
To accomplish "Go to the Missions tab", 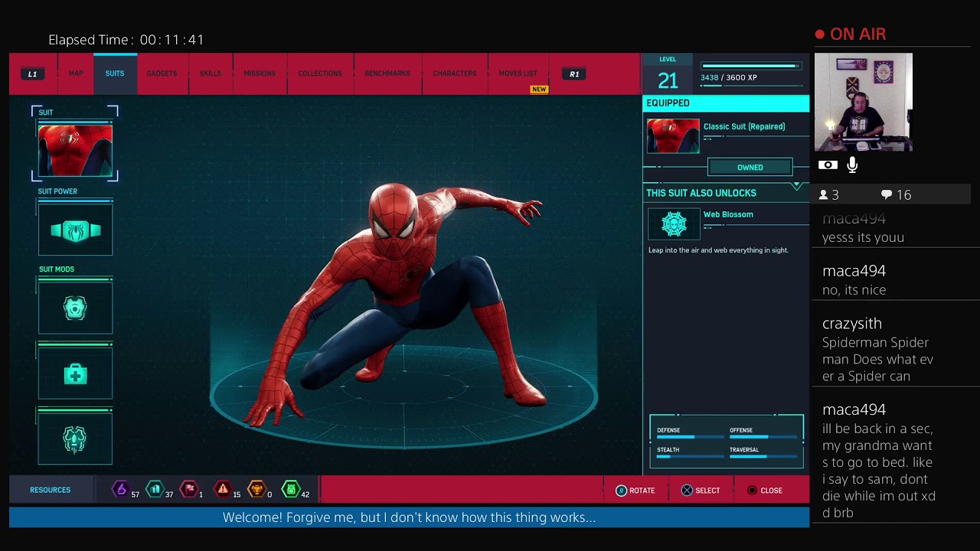I will (x=260, y=73).
